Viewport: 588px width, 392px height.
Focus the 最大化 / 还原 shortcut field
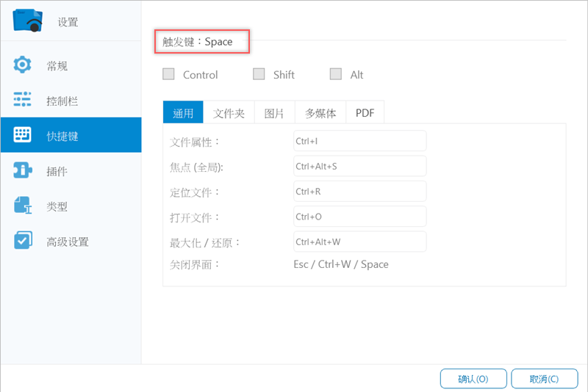pos(359,242)
